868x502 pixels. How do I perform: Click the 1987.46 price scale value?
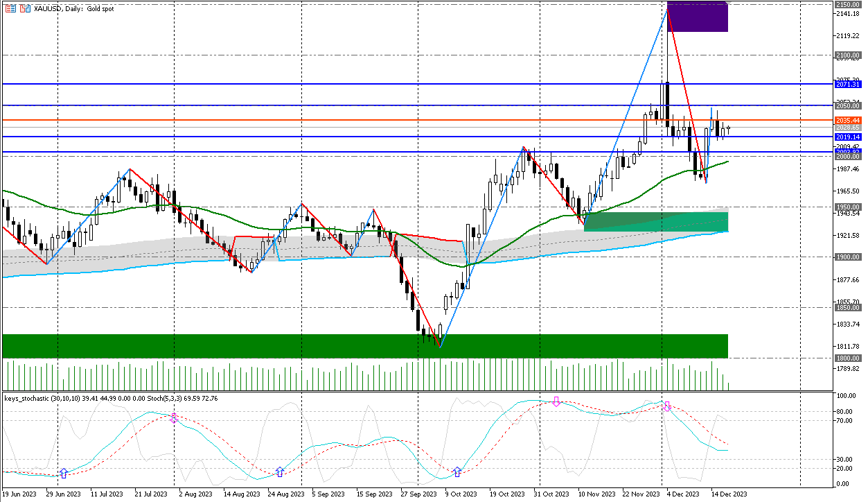848,168
